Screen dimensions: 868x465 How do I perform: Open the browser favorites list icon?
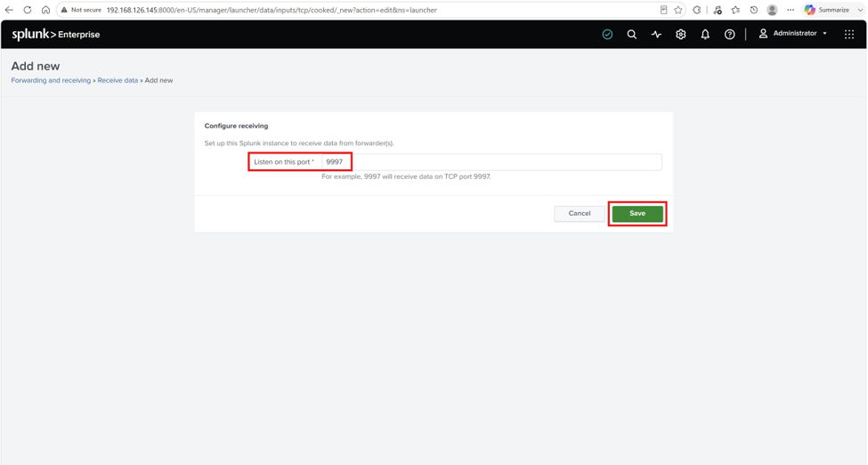tap(735, 10)
